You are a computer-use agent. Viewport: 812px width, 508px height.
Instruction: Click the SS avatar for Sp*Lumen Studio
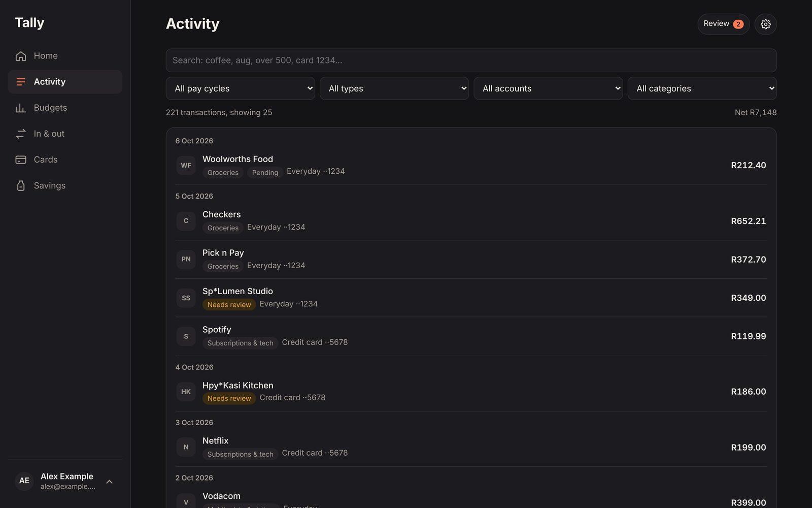(x=186, y=298)
